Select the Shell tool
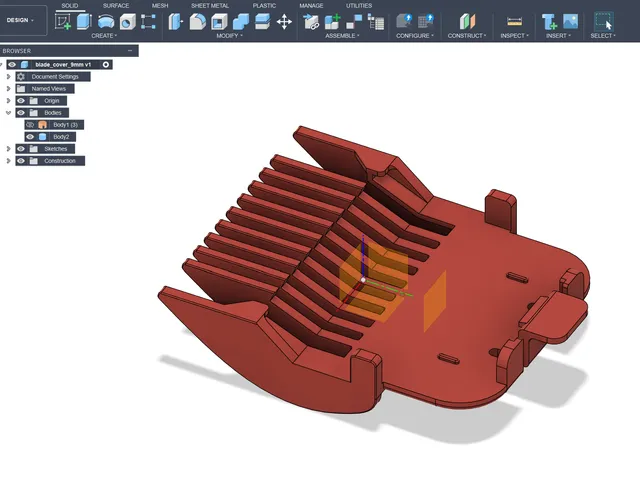The width and height of the screenshot is (640, 480). 219,22
